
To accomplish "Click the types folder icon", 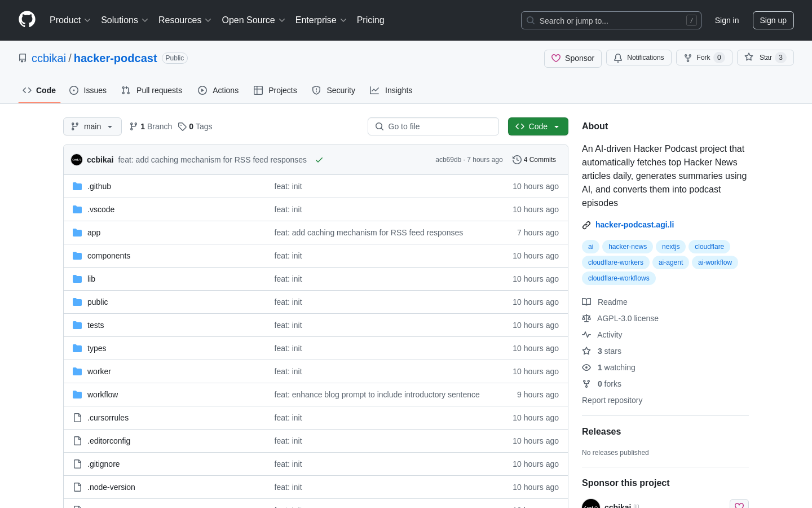I will point(77,348).
